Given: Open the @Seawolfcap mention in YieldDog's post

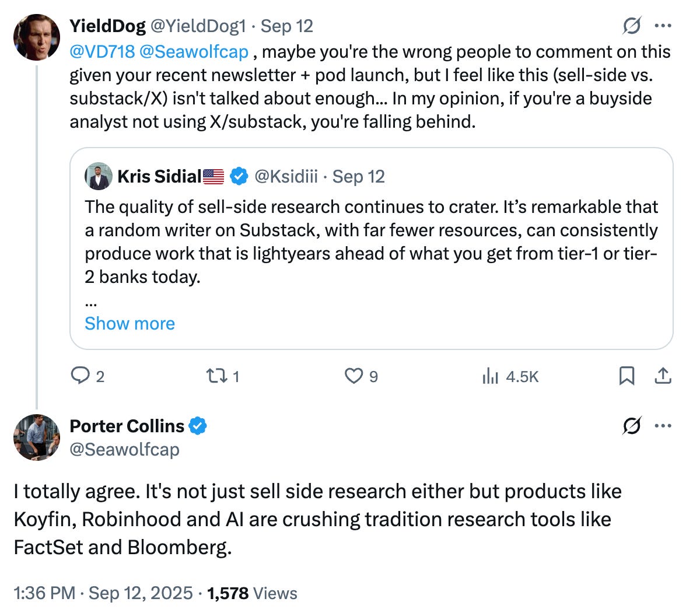Looking at the screenshot, I should [194, 51].
